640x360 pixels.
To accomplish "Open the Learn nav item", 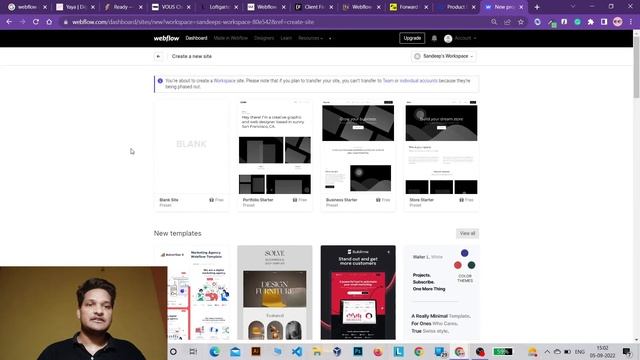I will coord(286,38).
